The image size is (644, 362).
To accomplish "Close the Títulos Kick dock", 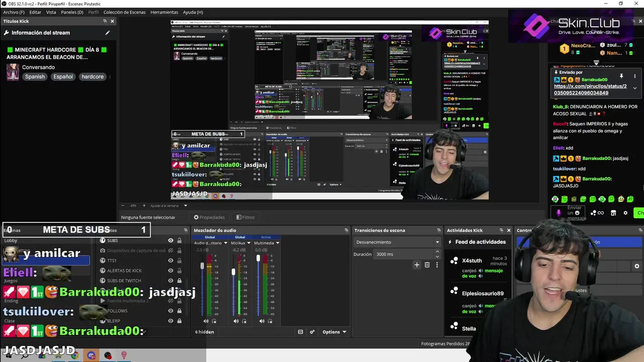I will pos(112,21).
